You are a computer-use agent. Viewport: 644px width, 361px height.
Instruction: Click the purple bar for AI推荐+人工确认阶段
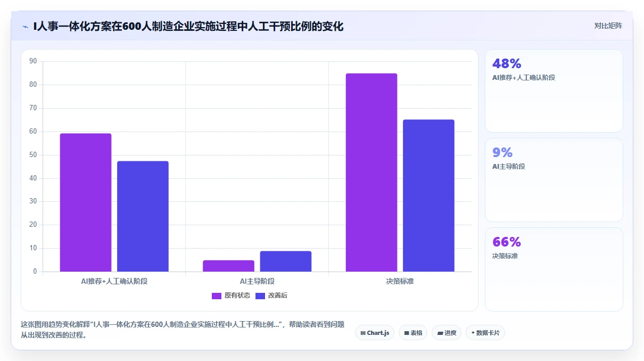pyautogui.click(x=86, y=202)
